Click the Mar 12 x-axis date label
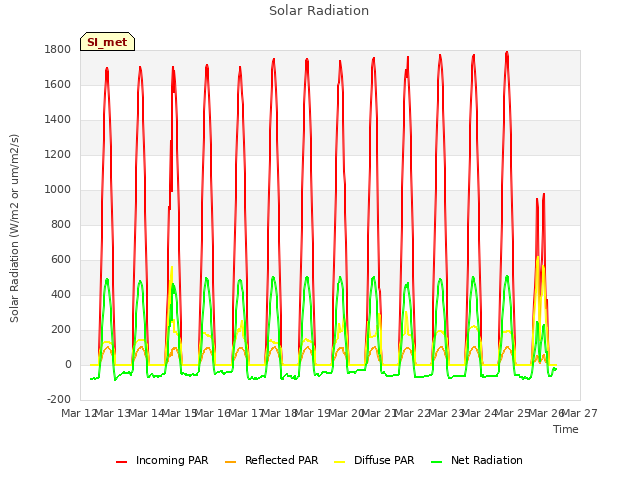 coord(78,413)
